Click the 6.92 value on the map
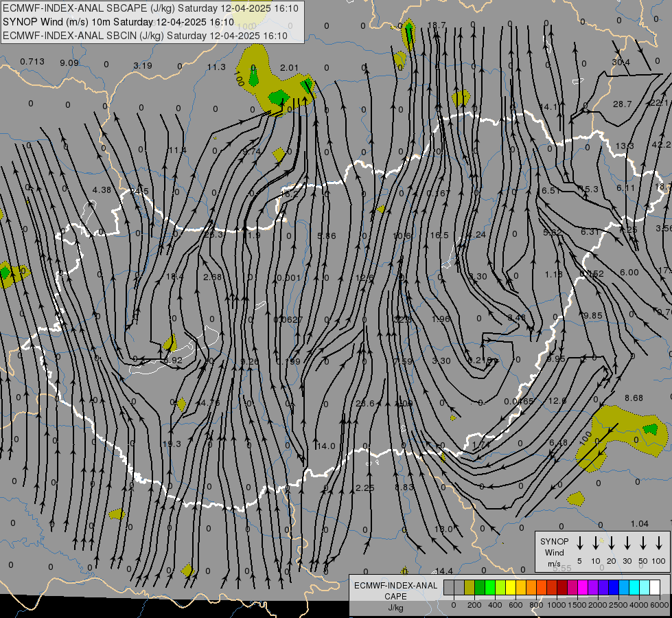672x618 pixels. click(173, 360)
